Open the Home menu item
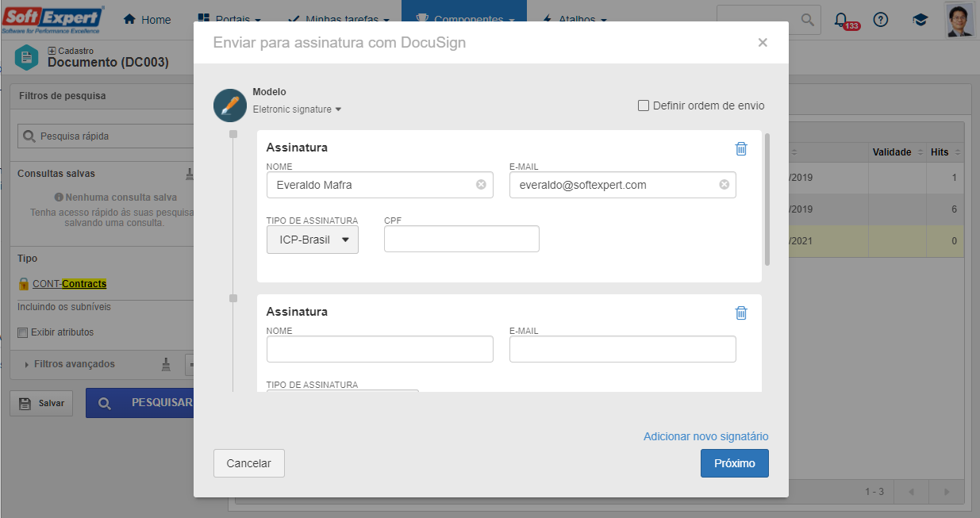980x518 pixels. (148, 20)
